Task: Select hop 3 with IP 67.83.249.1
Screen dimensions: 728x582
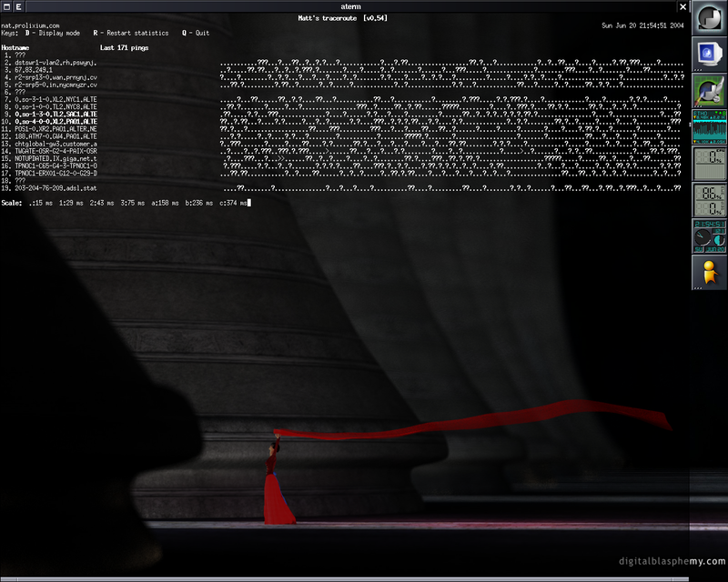Action: 28,70
